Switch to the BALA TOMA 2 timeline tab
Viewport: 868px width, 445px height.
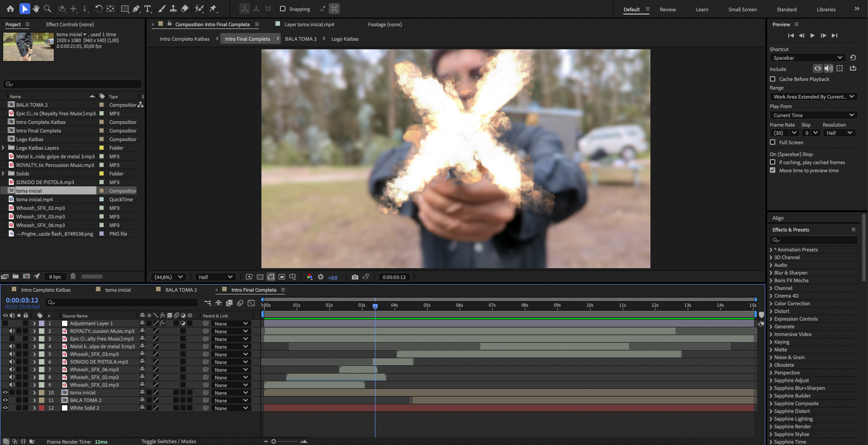click(x=181, y=290)
